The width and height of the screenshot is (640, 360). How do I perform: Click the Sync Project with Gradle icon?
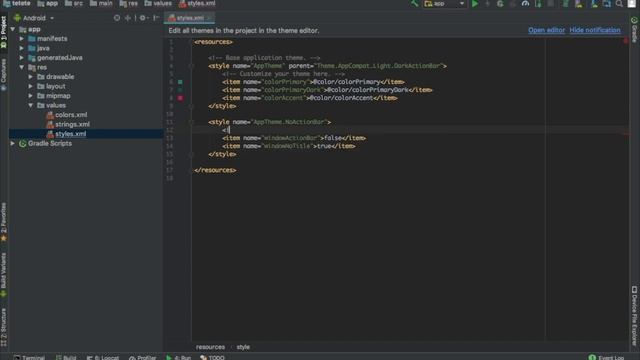click(565, 4)
